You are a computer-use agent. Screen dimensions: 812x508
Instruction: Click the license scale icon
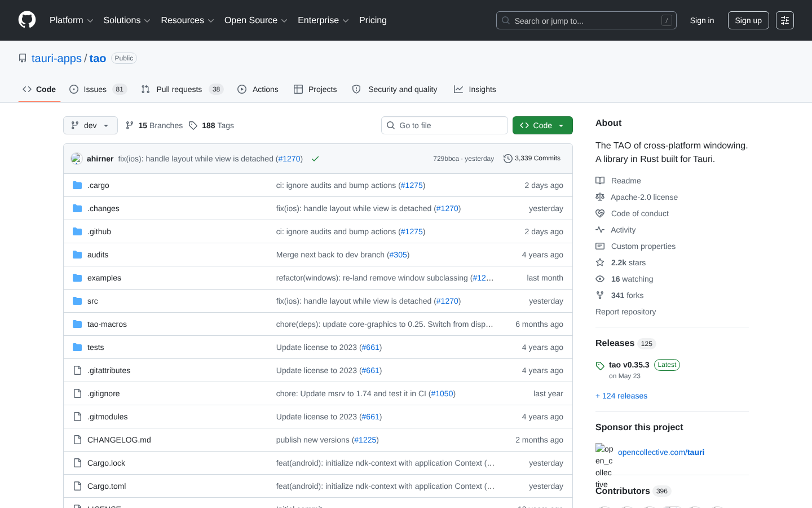600,197
